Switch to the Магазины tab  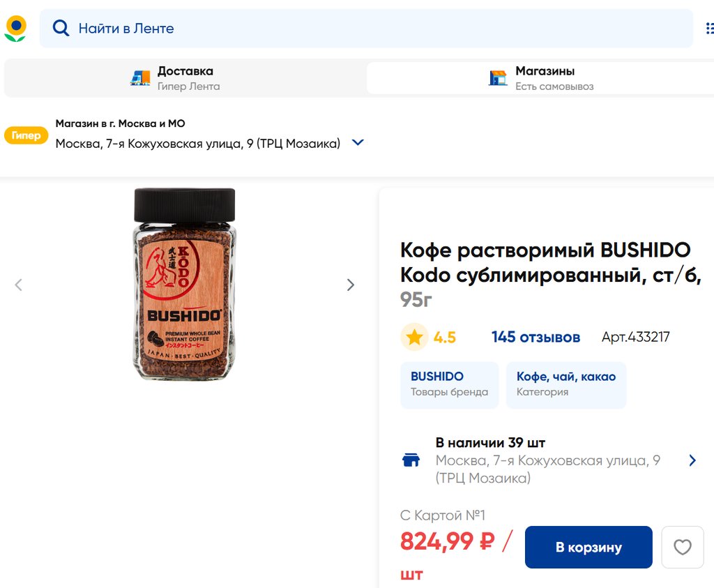[x=545, y=77]
